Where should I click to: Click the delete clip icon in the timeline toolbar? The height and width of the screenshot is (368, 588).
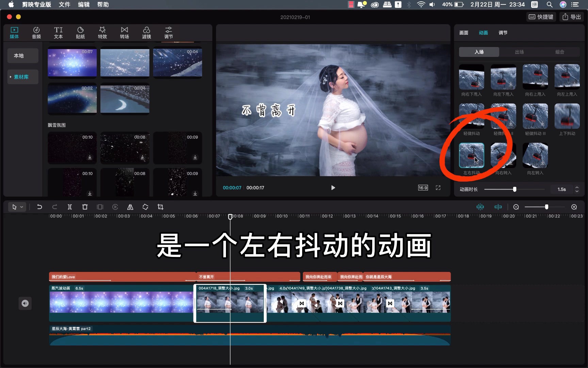[x=85, y=207]
